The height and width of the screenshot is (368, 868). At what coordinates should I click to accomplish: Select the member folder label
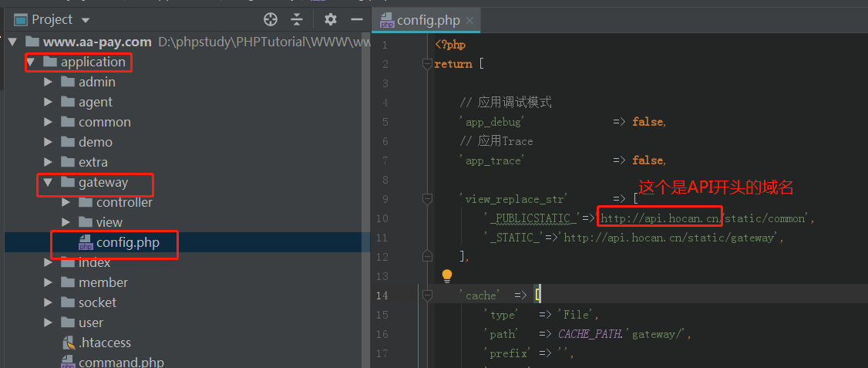coord(103,282)
